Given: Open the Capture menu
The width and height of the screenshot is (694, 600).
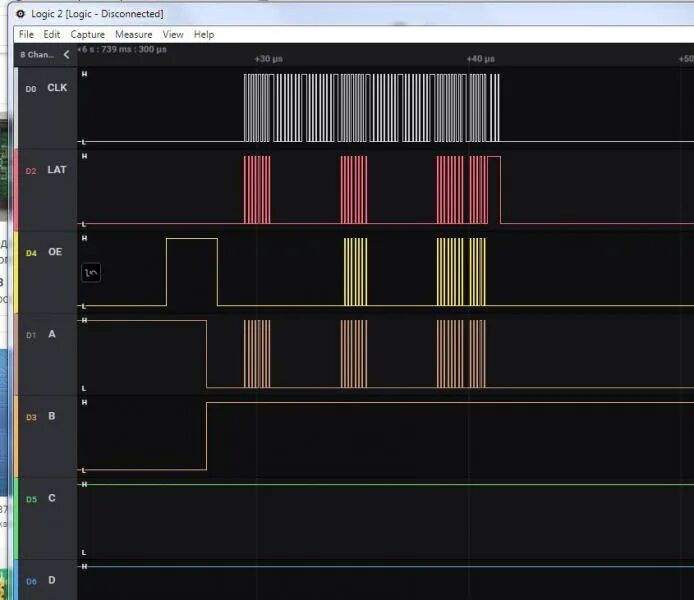Looking at the screenshot, I should tap(88, 35).
